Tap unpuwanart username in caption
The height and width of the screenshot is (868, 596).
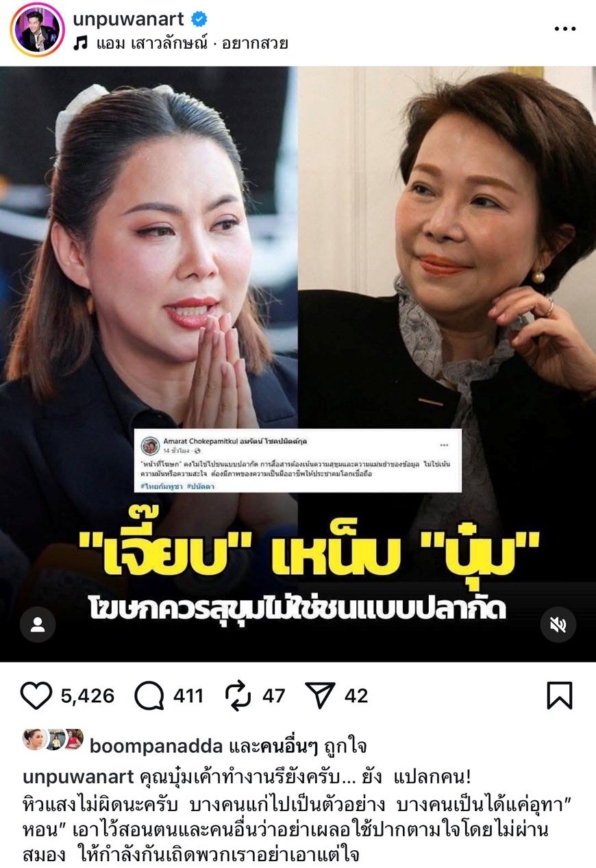(79, 777)
